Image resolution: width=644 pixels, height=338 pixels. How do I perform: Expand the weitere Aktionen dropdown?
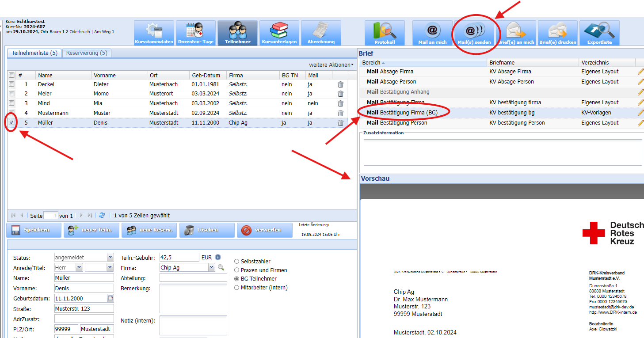[x=331, y=65]
